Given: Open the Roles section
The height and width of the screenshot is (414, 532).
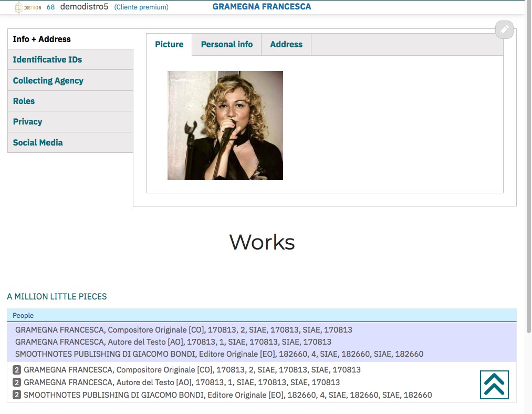Looking at the screenshot, I should point(70,101).
